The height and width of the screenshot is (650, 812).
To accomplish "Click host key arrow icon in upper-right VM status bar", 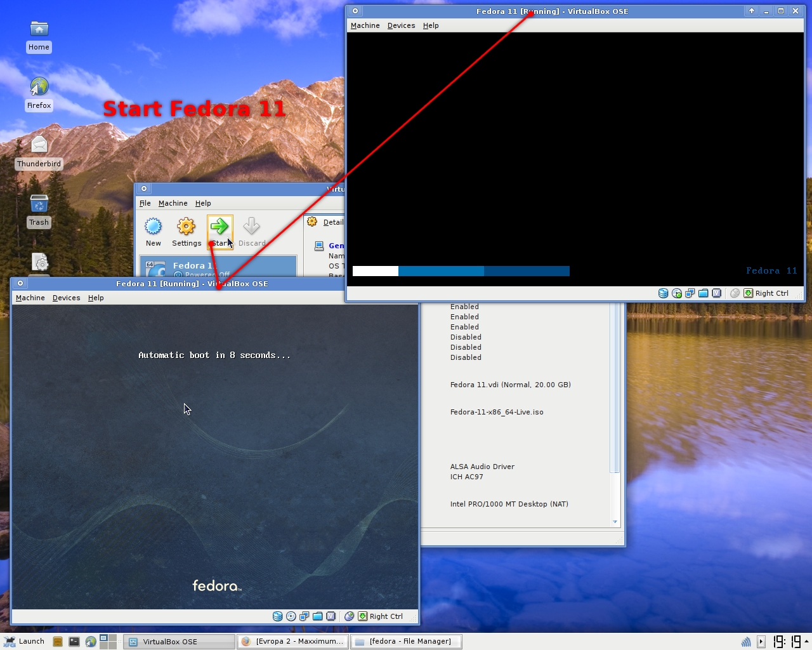I will coord(749,293).
